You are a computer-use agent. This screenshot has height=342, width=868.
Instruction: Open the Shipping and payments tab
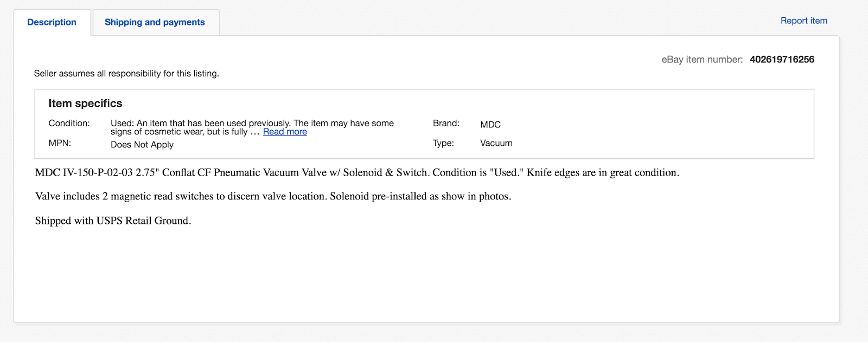click(x=155, y=22)
